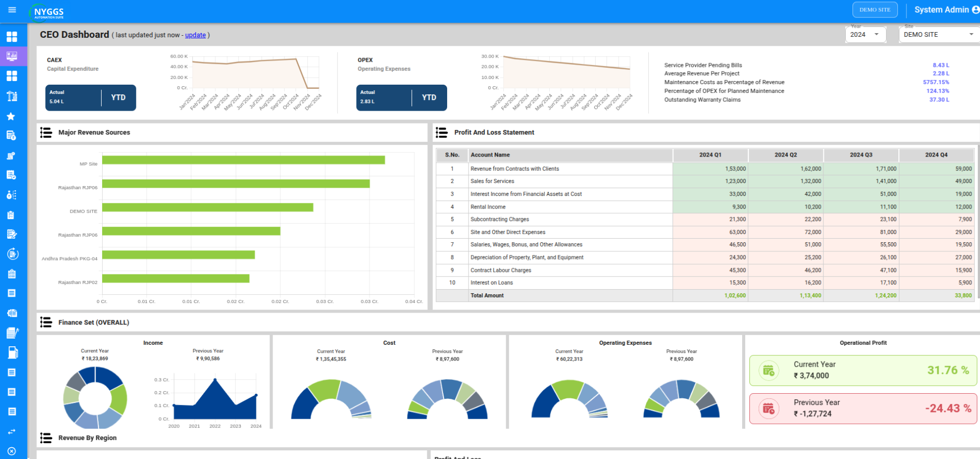Image resolution: width=980 pixels, height=459 pixels.
Task: Open the Year 2024 dropdown
Action: click(x=865, y=34)
